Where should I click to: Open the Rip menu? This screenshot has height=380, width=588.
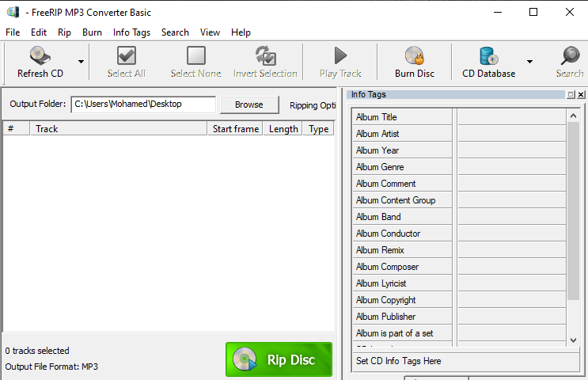[64, 32]
